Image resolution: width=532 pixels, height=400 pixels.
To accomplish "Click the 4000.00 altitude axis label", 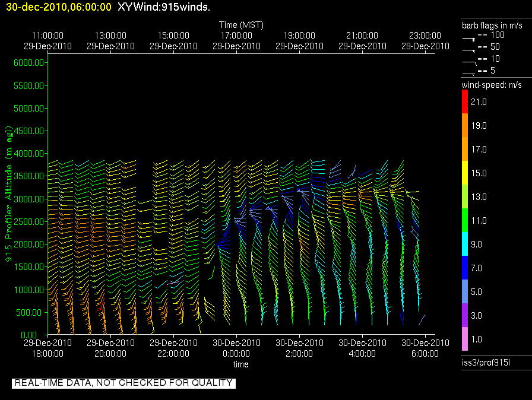I will coord(26,154).
